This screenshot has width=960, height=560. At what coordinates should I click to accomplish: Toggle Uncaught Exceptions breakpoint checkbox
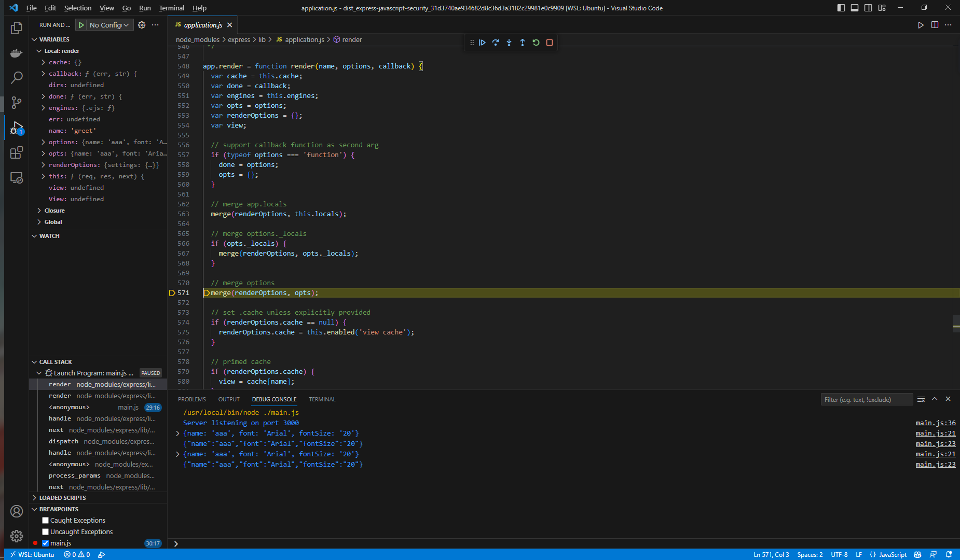pos(46,531)
